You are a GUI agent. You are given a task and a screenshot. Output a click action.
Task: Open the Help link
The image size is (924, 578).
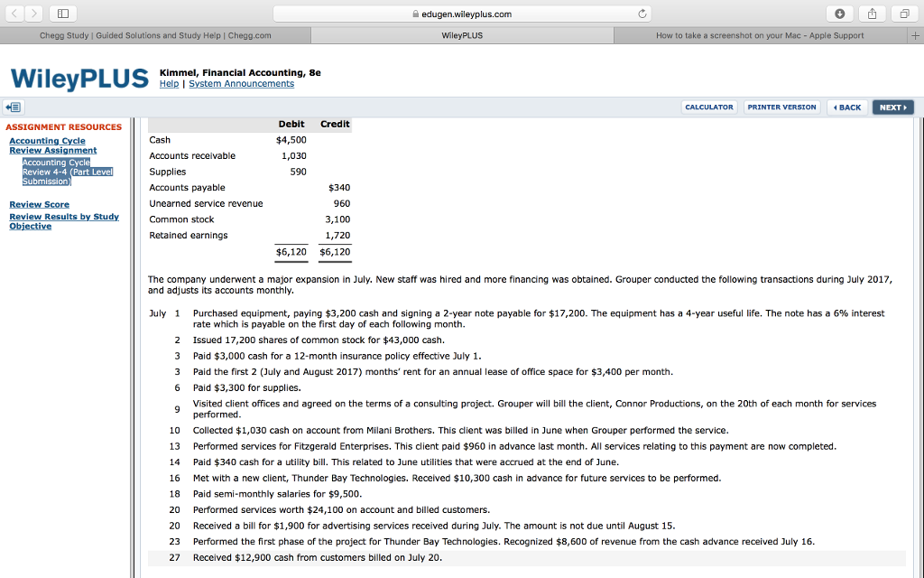pyautogui.click(x=169, y=84)
